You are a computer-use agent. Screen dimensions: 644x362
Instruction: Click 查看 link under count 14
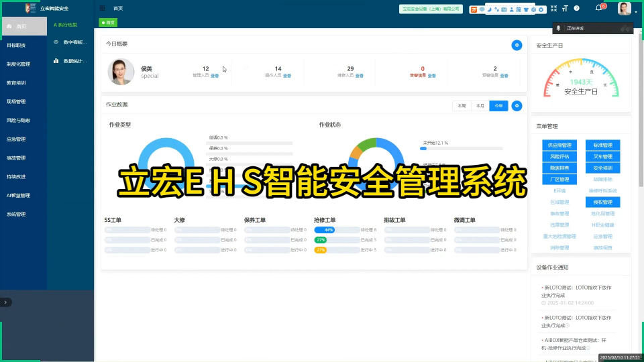(x=287, y=76)
